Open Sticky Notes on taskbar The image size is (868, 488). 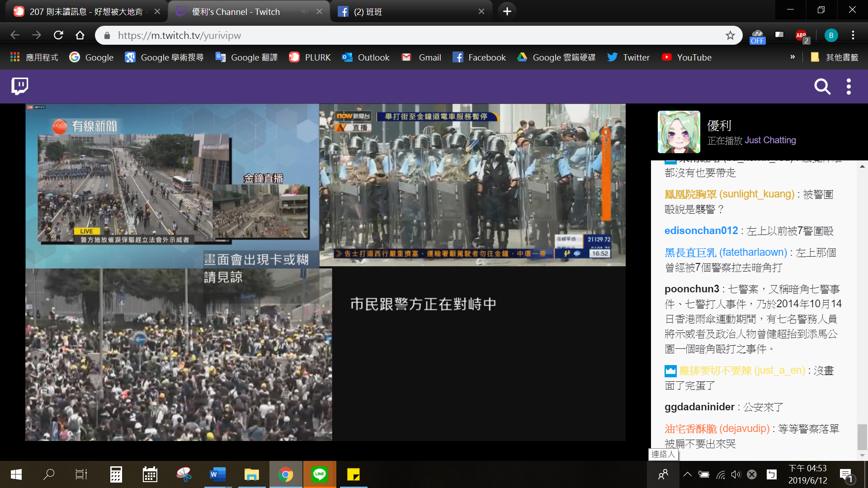354,474
